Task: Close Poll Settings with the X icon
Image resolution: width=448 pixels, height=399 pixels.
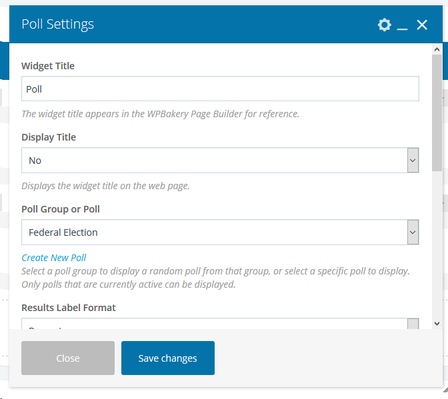Action: (422, 25)
